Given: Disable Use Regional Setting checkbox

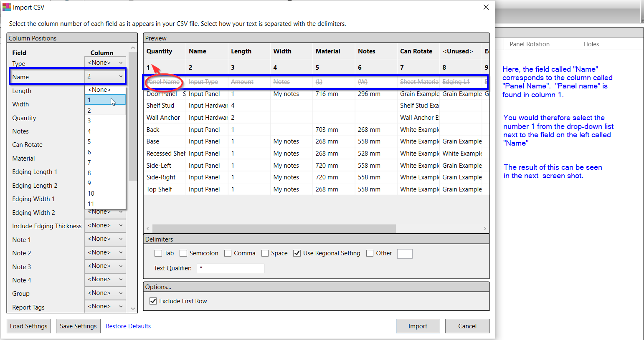Looking at the screenshot, I should coord(297,253).
